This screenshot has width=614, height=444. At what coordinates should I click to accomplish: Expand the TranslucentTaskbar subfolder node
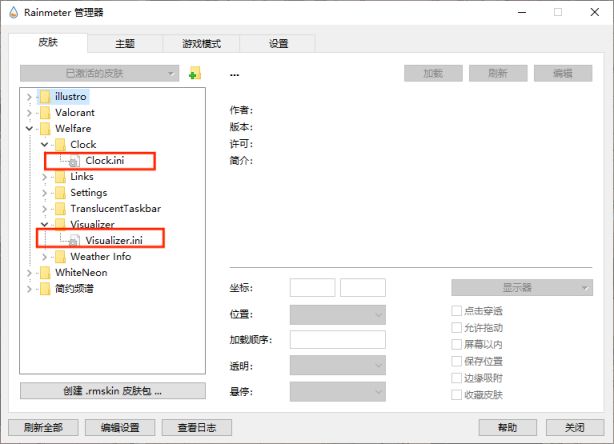pos(44,209)
